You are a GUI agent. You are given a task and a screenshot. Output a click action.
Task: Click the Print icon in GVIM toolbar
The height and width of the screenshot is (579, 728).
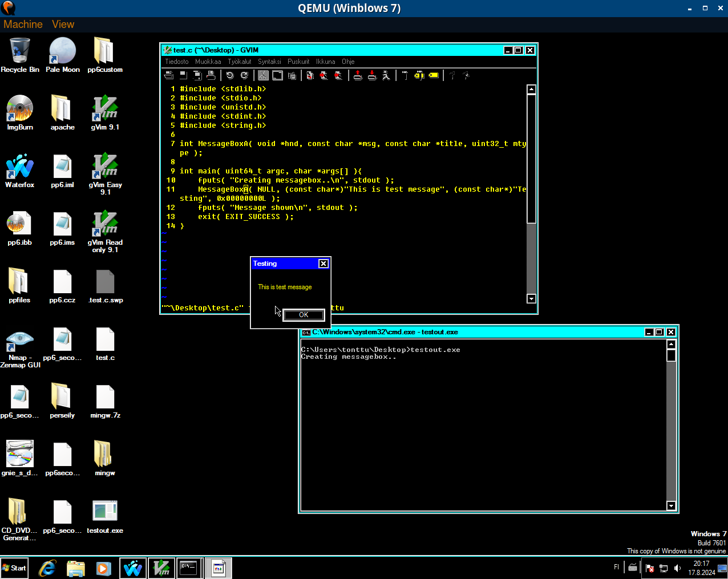[x=211, y=75]
